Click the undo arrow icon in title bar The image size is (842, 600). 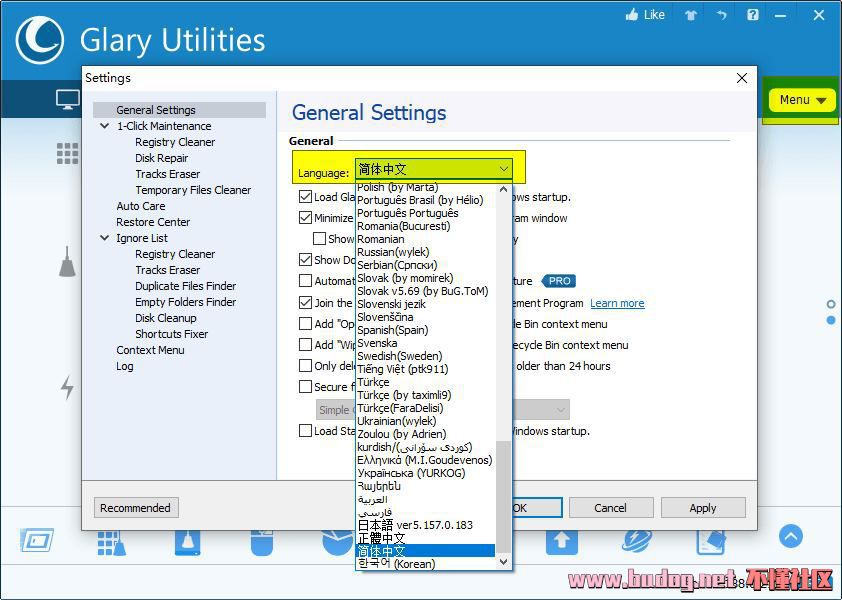coord(721,15)
